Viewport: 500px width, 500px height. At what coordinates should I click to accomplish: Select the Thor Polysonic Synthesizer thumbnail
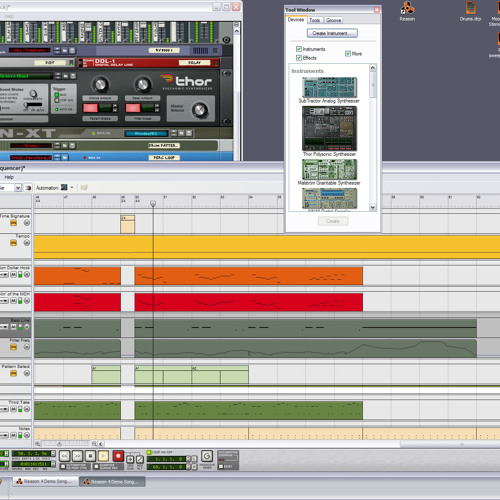pos(329,128)
